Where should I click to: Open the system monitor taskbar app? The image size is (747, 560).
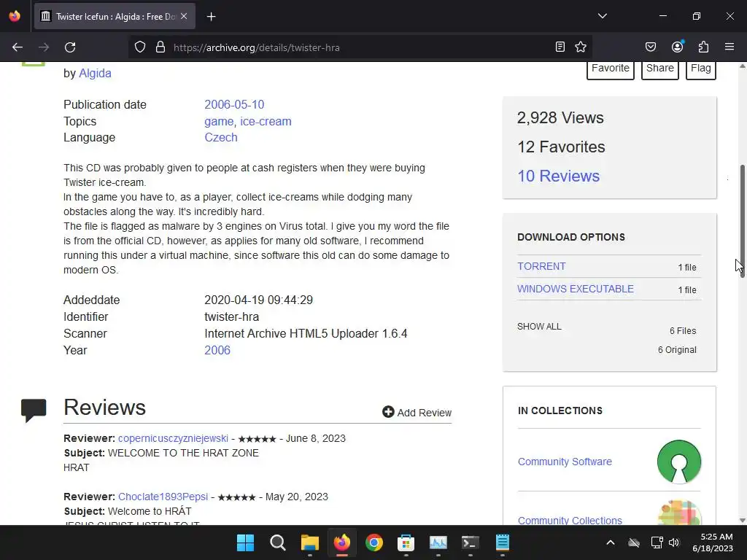(x=438, y=542)
